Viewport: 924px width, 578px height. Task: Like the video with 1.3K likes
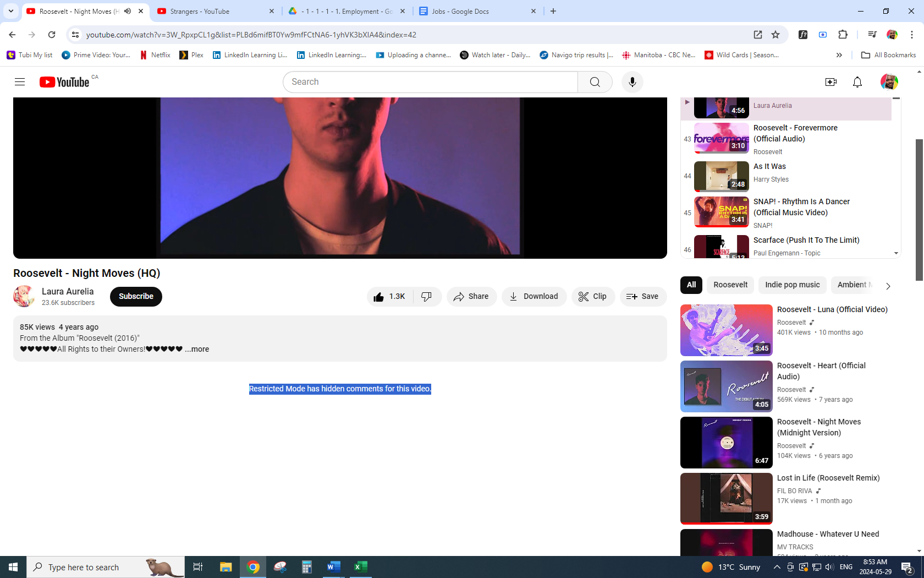tap(389, 297)
